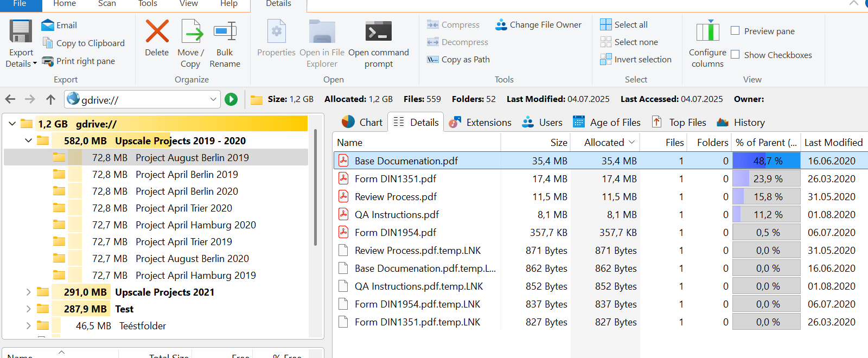Click Change File Owner

click(x=538, y=25)
